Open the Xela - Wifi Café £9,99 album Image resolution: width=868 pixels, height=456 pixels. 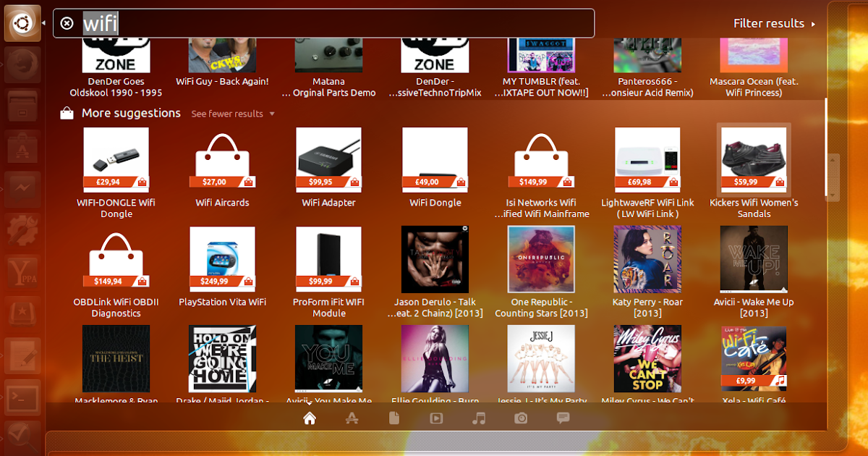tap(754, 364)
